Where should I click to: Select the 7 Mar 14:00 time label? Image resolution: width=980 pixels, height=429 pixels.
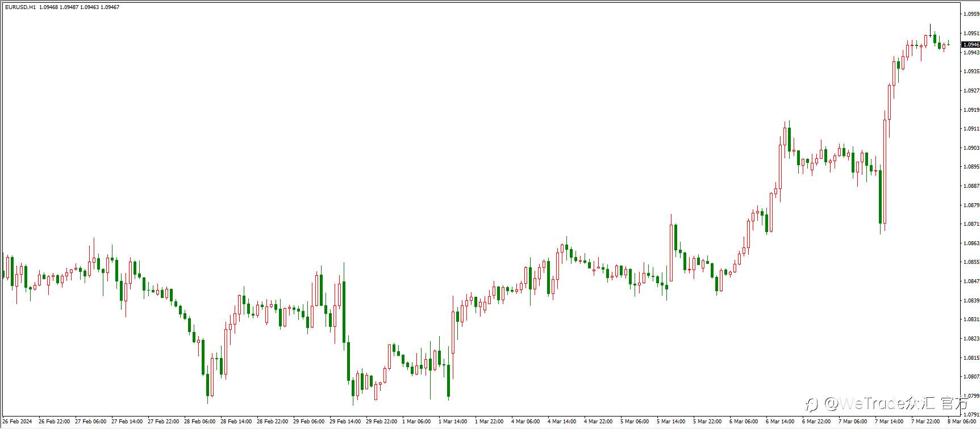click(889, 422)
